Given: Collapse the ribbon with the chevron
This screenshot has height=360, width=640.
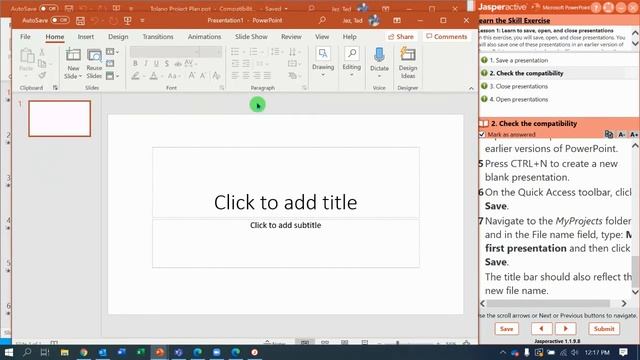Looking at the screenshot, I should (x=471, y=88).
